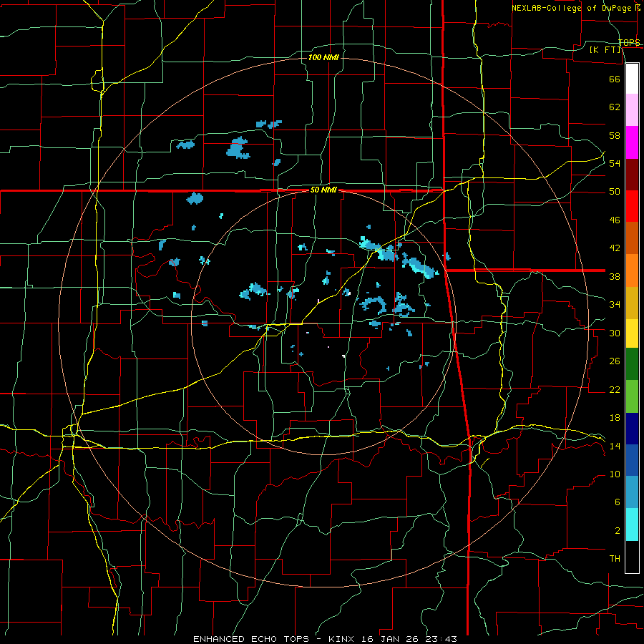Click the dark green legend swatch
644x644 pixels.
pos(632,364)
